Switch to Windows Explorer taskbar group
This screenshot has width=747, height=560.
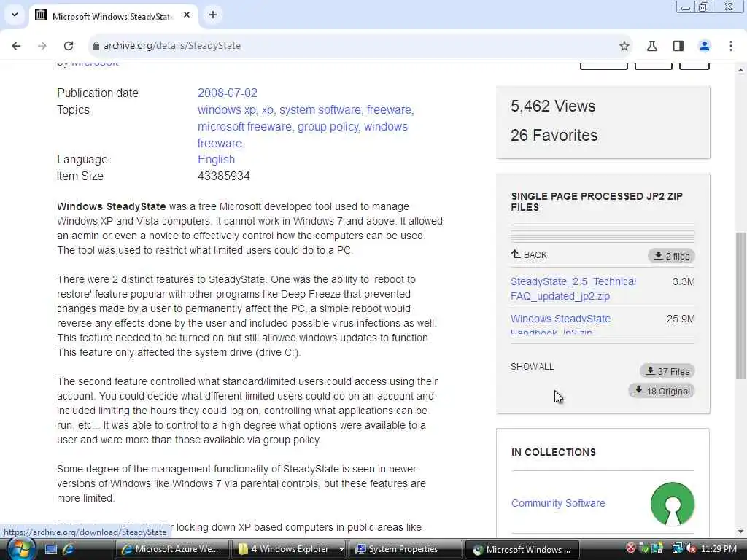click(286, 549)
